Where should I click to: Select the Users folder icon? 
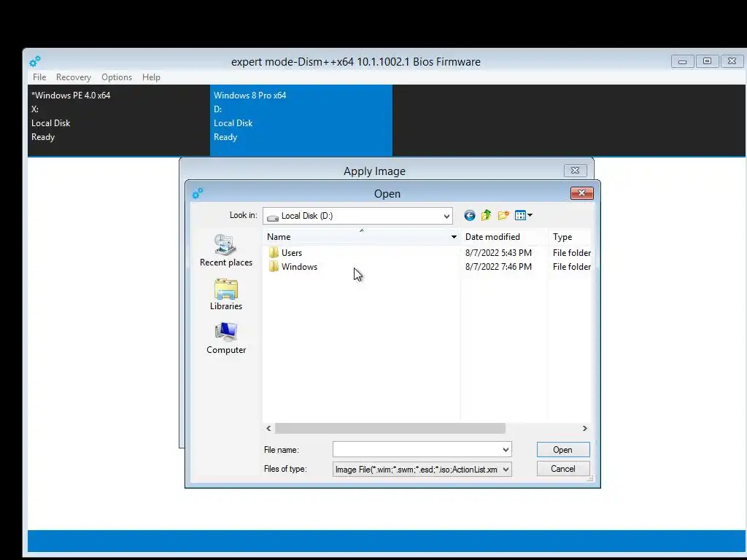274,253
